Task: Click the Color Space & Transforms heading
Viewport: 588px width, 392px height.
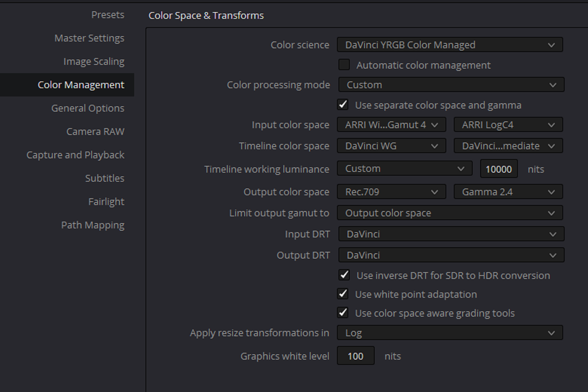Action: (206, 16)
